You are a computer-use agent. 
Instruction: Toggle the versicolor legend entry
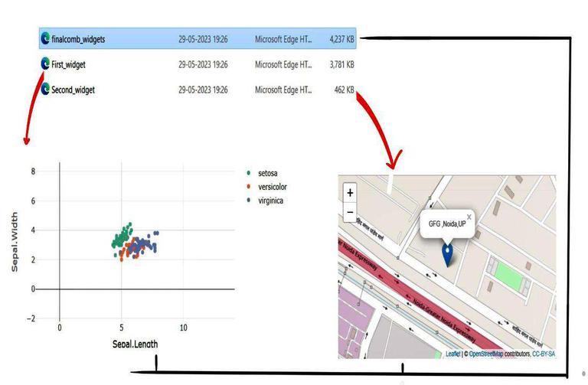266,187
